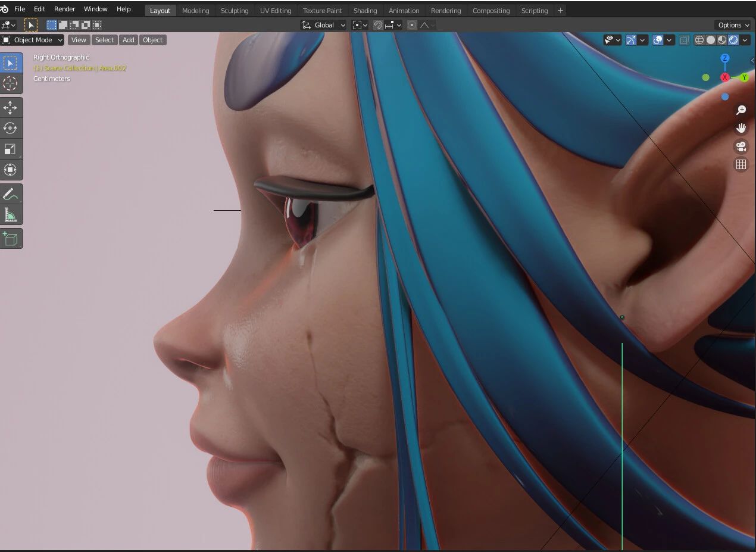This screenshot has height=552, width=756.
Task: Choose Set New Selection mode icon
Action: point(52,25)
